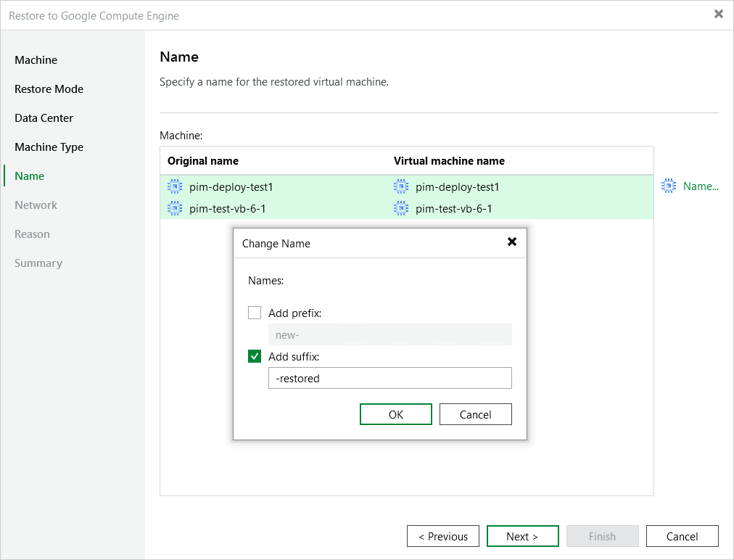The width and height of the screenshot is (734, 560).
Task: Proceed with the Next button
Action: (522, 536)
